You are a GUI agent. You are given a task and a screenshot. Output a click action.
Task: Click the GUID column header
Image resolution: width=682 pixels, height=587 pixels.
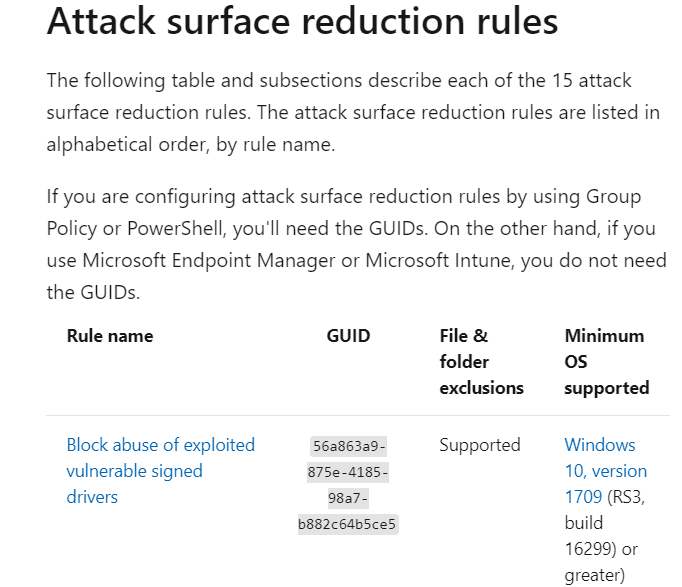348,336
